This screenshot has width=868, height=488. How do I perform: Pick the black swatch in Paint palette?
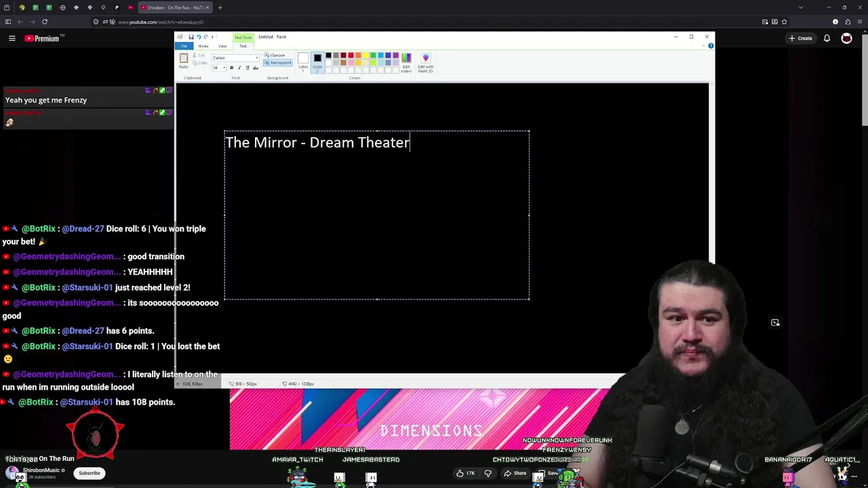(328, 55)
